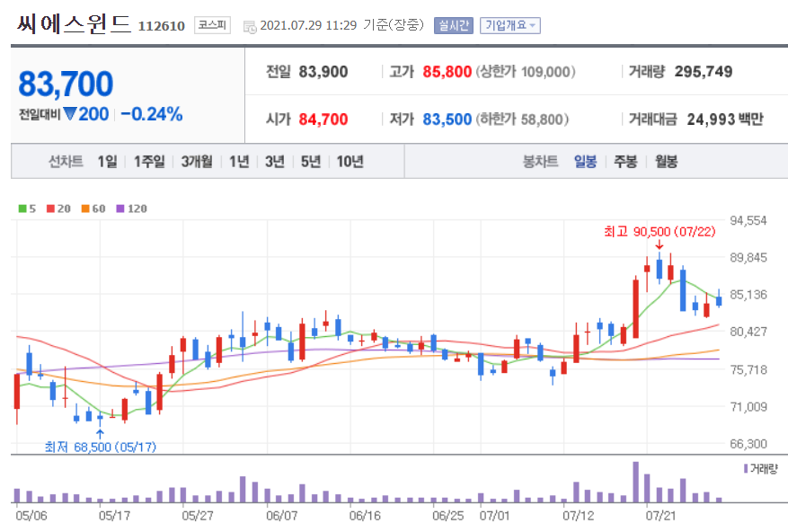Viewport: 788px width, 532px height.
Task: Click the 최고 90,500 (07/22) marker
Action: point(660,232)
